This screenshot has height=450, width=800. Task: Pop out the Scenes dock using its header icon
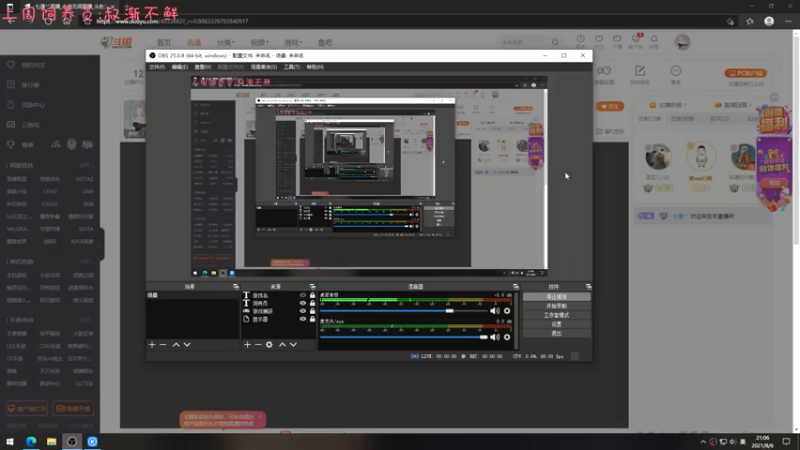(x=236, y=287)
